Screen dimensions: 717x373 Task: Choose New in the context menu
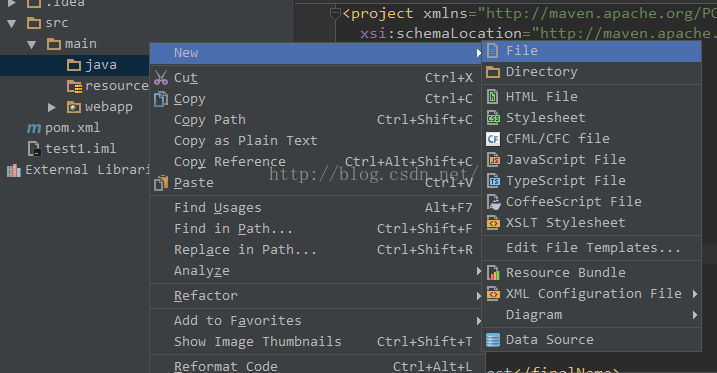316,53
